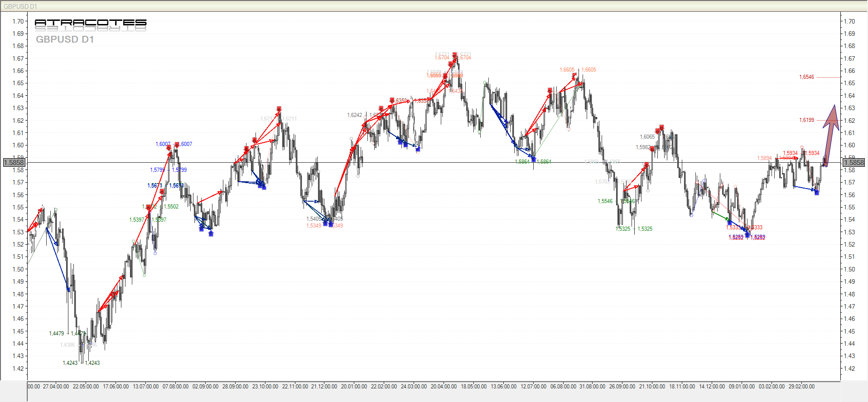The height and width of the screenshot is (402, 868).
Task: Click the left 1,5325 level label
Action: [623, 229]
